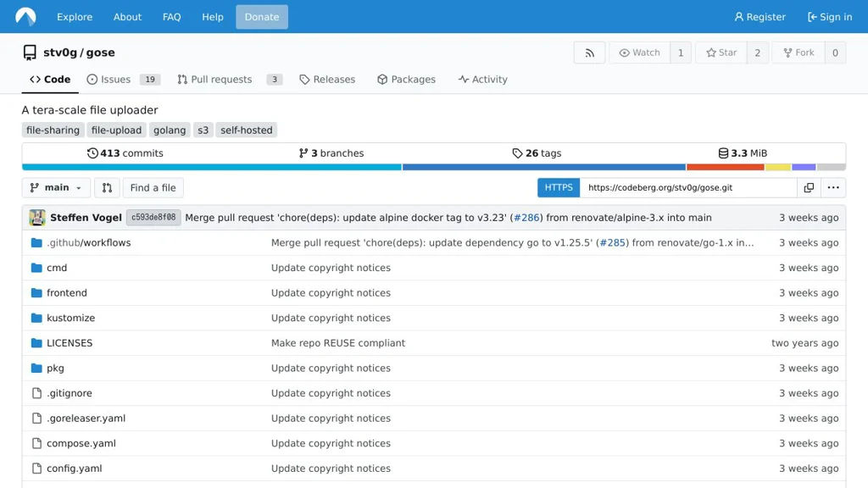The width and height of the screenshot is (868, 488).
Task: Open the Packages tab
Action: 406,80
